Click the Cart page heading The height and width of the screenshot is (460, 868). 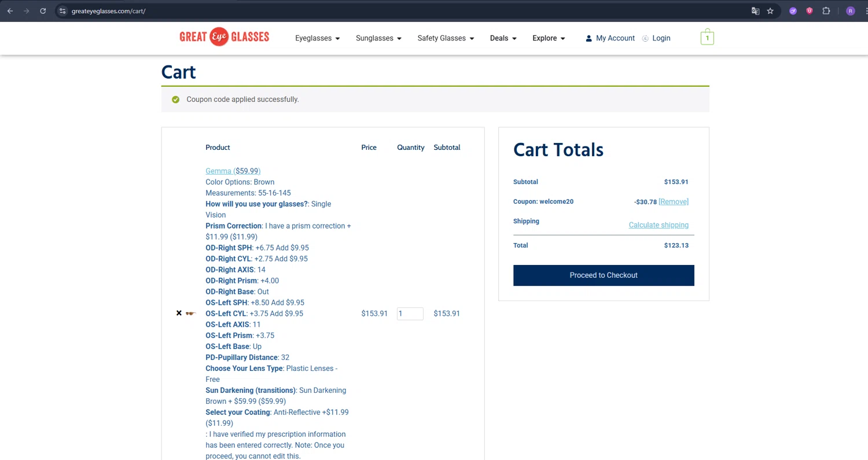[179, 72]
